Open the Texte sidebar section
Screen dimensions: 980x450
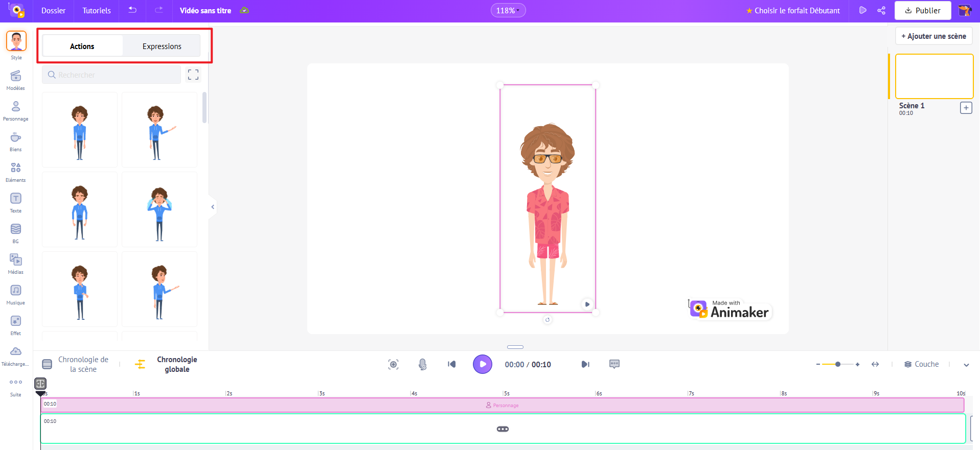[x=16, y=203]
